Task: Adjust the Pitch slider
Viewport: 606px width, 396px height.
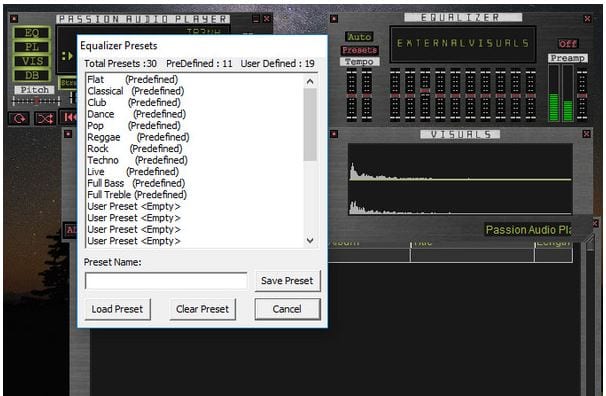Action: point(36,101)
